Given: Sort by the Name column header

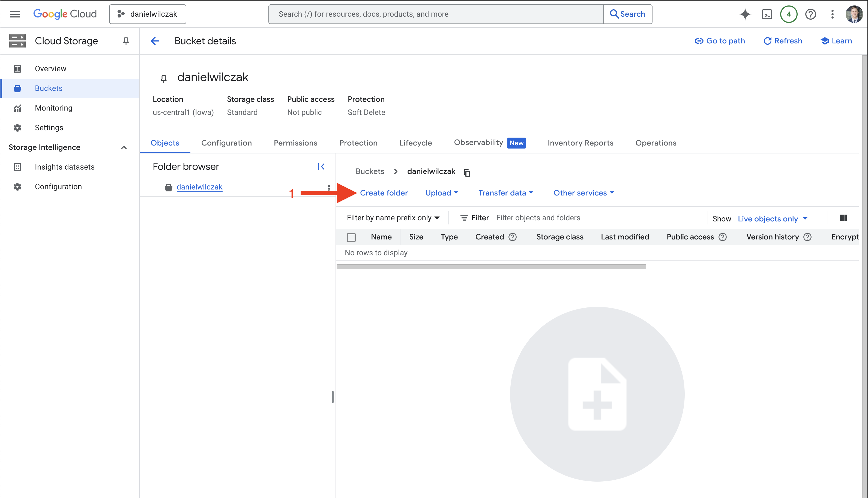Looking at the screenshot, I should point(381,237).
